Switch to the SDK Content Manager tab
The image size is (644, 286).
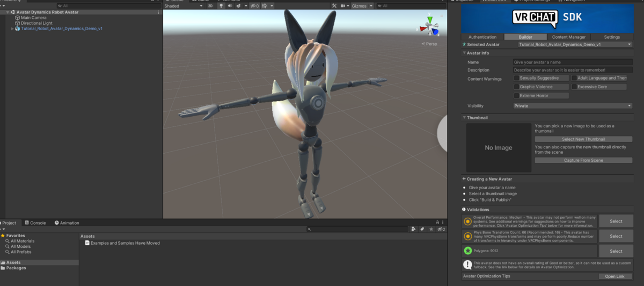coord(569,37)
